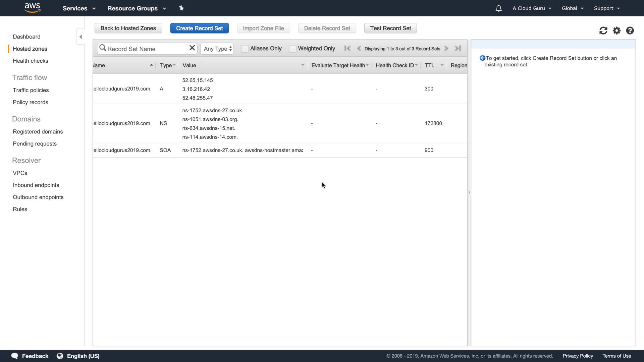This screenshot has width=644, height=362.
Task: Click Back to Hosted Zones
Action: [x=128, y=28]
